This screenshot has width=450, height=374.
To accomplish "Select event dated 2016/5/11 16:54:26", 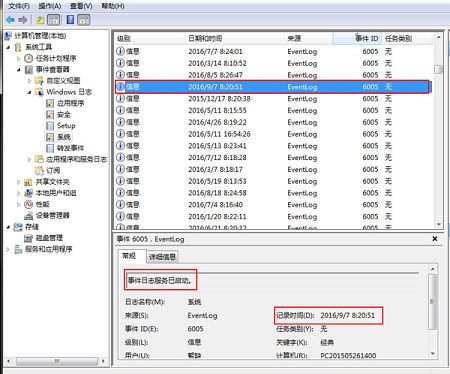I will point(274,134).
